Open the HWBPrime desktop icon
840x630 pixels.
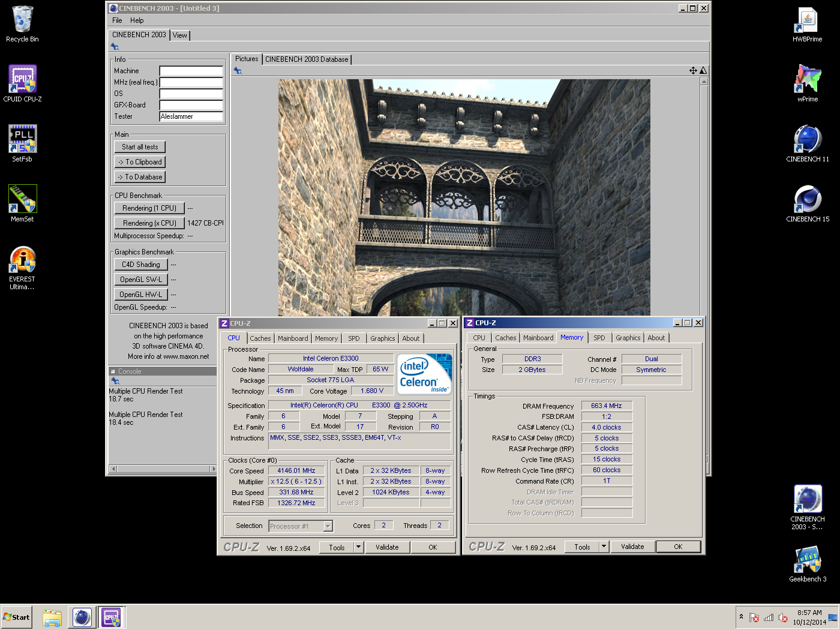point(808,24)
